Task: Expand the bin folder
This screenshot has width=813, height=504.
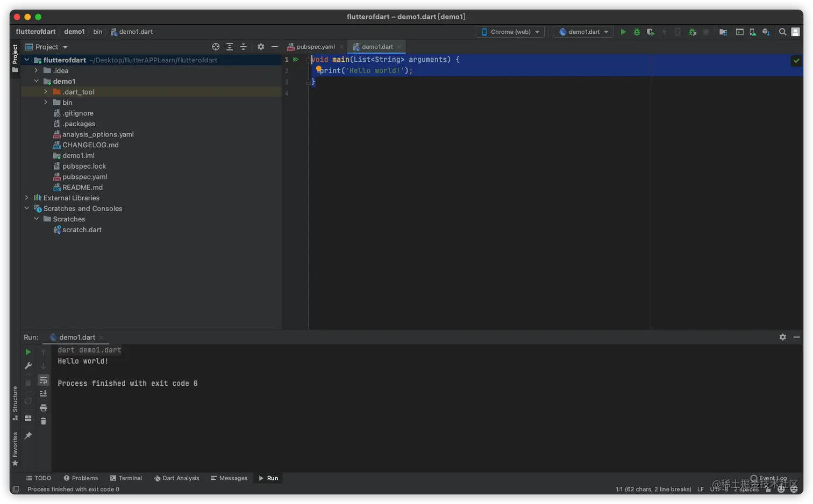Action: pyautogui.click(x=46, y=102)
